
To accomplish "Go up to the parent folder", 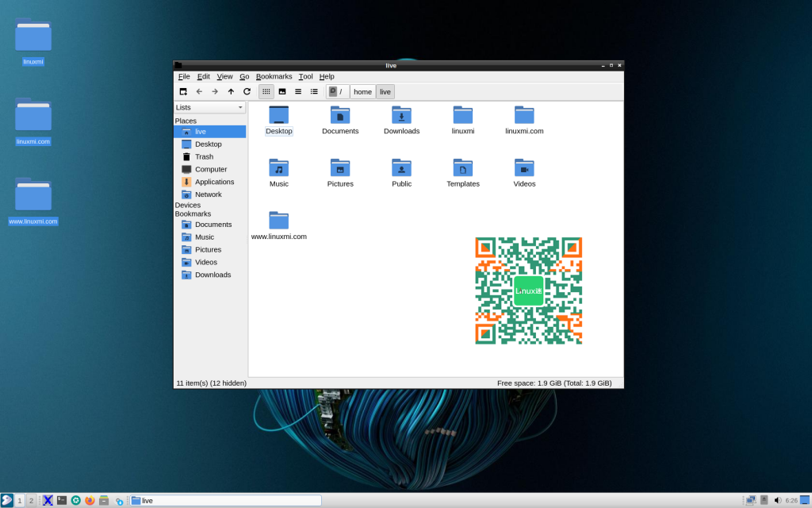I will click(231, 92).
